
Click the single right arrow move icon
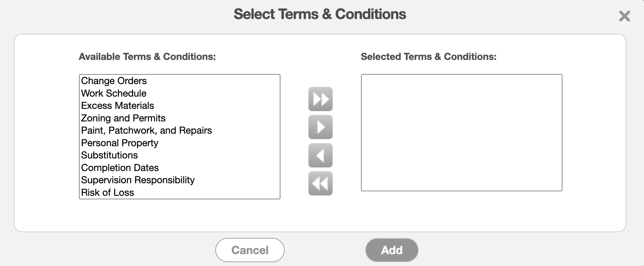(320, 127)
